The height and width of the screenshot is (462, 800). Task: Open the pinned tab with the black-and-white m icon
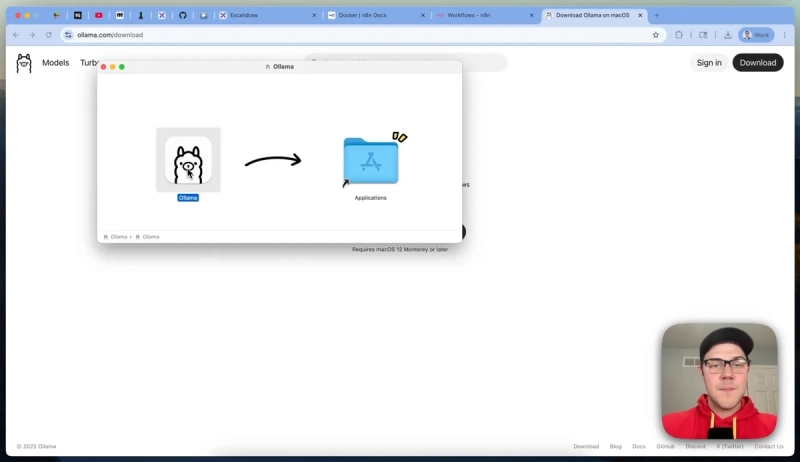(120, 15)
